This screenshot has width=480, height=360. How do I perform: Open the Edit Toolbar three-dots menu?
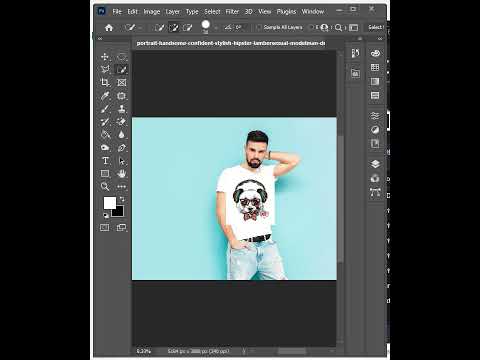(x=122, y=187)
